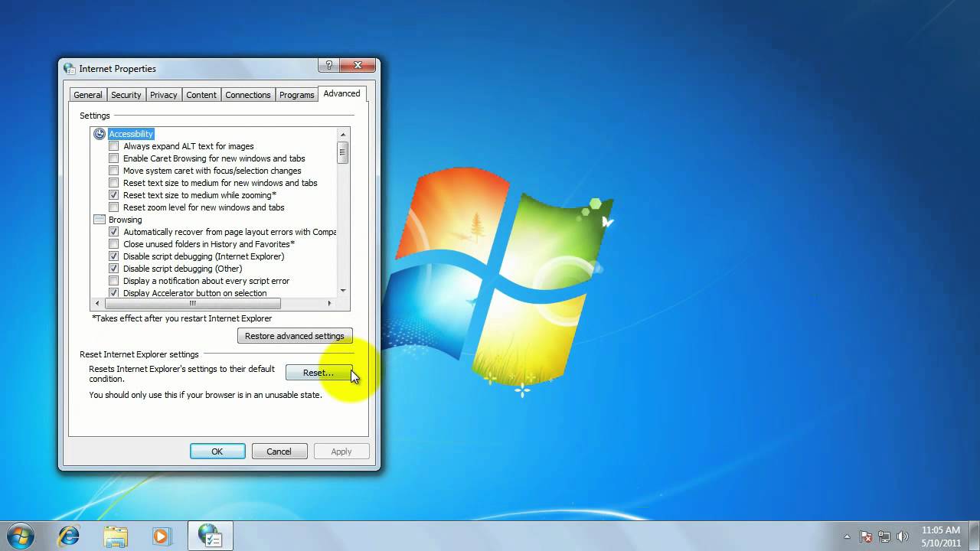Toggle Disable script debugging (Other) checkbox

coord(114,269)
